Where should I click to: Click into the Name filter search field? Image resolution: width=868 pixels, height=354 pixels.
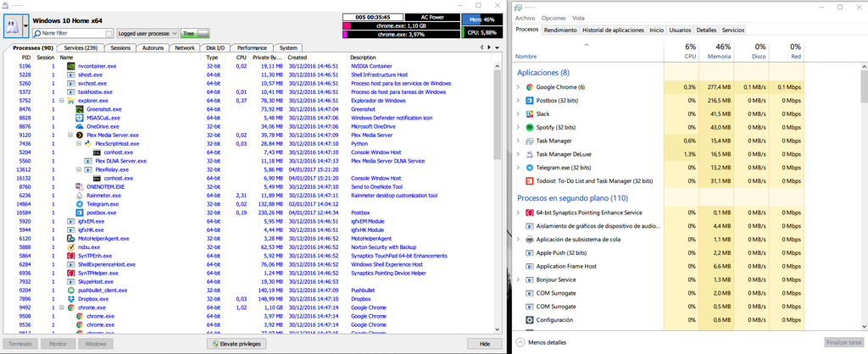pyautogui.click(x=73, y=34)
